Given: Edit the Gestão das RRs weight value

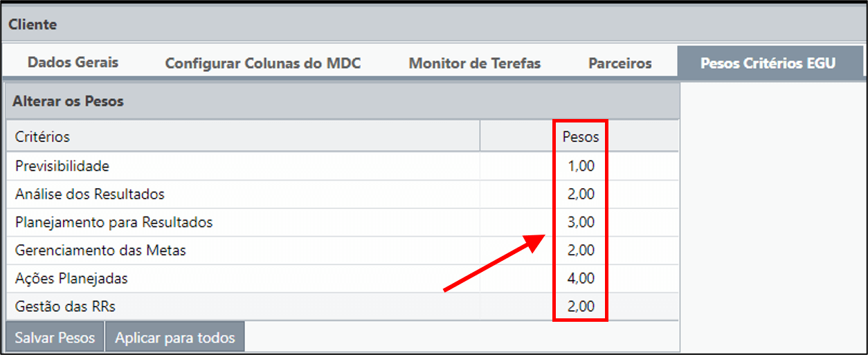Looking at the screenshot, I should click(581, 306).
